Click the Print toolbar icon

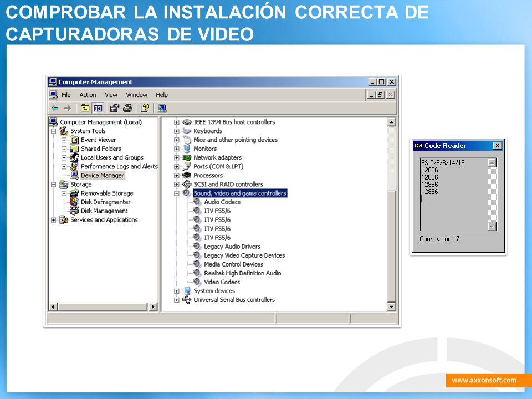coord(127,108)
